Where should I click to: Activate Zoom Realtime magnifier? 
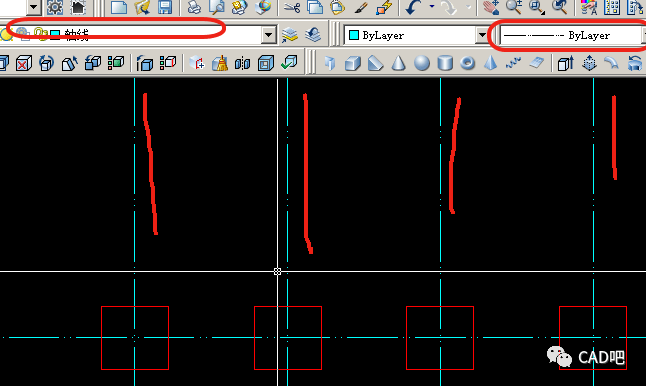point(514,7)
